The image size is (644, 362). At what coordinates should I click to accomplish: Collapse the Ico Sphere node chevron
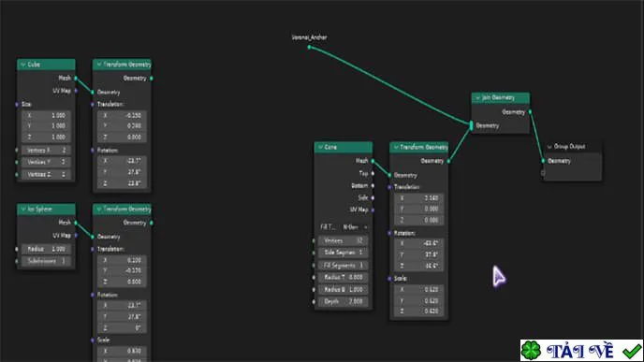23,209
